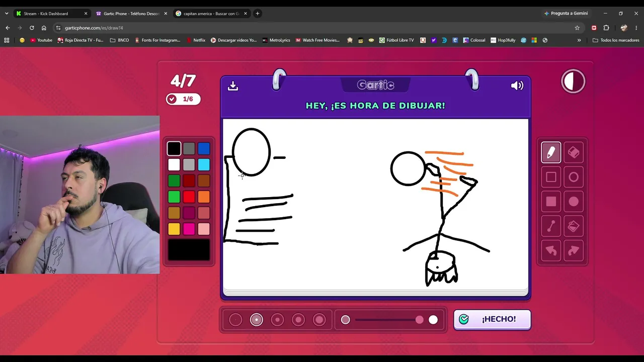Choose the third brush size
Viewport: 644px width, 362px height.
point(277,320)
